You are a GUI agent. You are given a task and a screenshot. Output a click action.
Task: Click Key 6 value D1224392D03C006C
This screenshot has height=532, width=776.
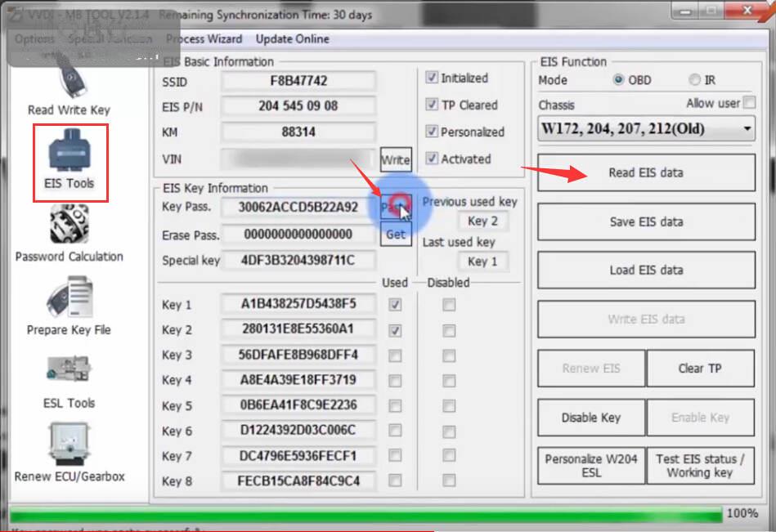(298, 430)
